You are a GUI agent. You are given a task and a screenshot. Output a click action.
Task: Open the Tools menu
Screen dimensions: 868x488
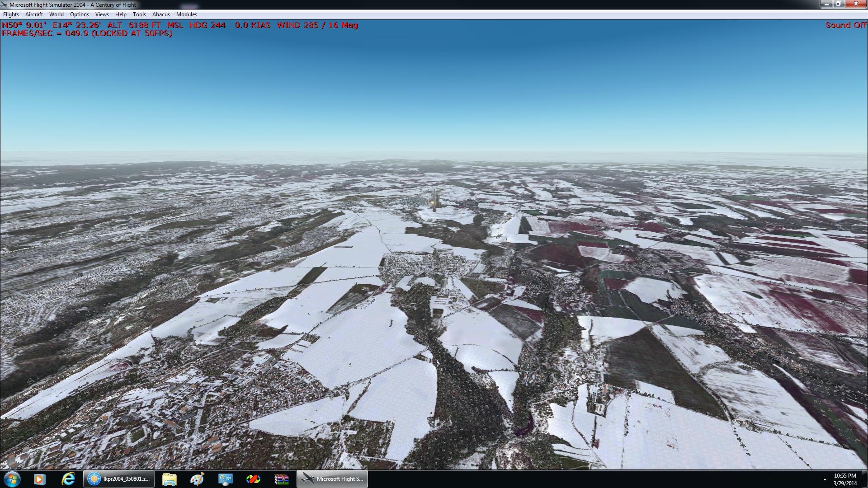pos(139,14)
